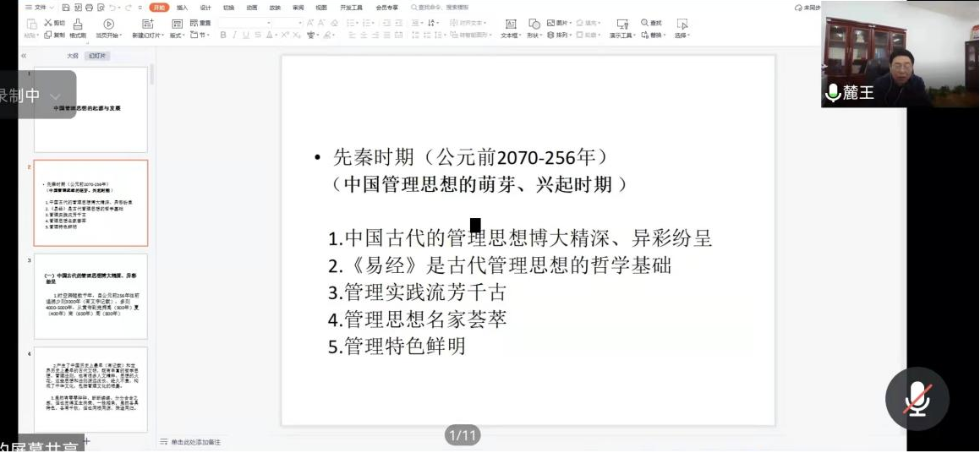Click the decrease font size icon
This screenshot has height=453, width=980.
click(322, 23)
